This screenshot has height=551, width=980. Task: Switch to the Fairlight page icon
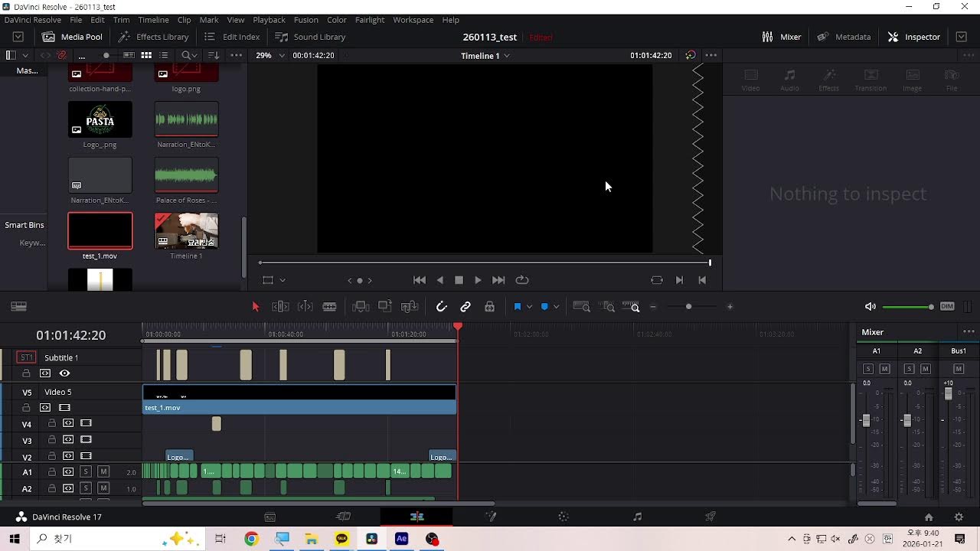(x=637, y=517)
